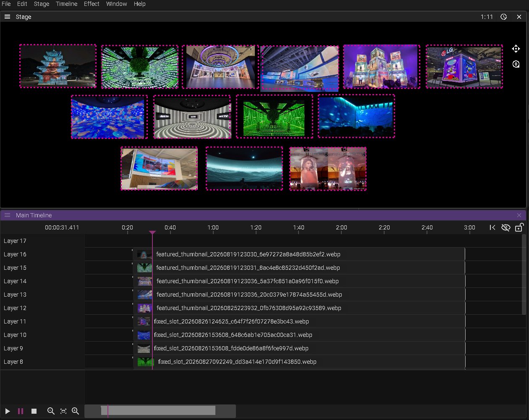
Task: Stop the timeline playback
Action: pyautogui.click(x=34, y=411)
